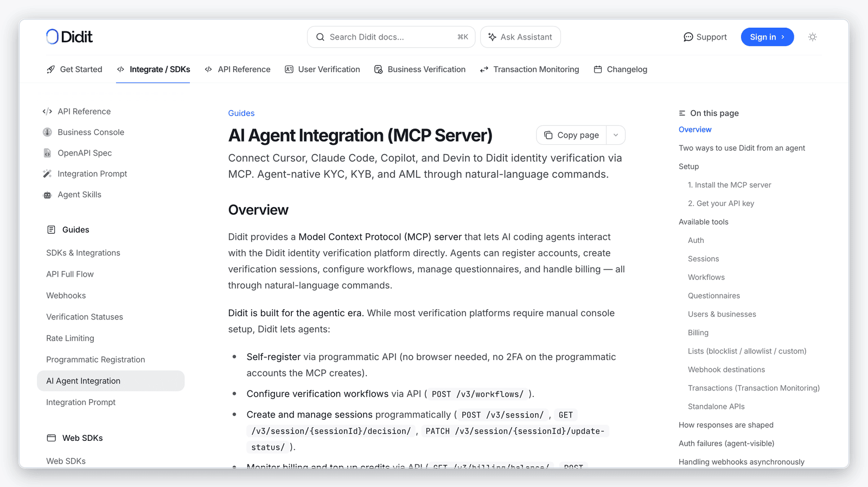Click the search magnifier icon
This screenshot has width=868, height=487.
[320, 37]
